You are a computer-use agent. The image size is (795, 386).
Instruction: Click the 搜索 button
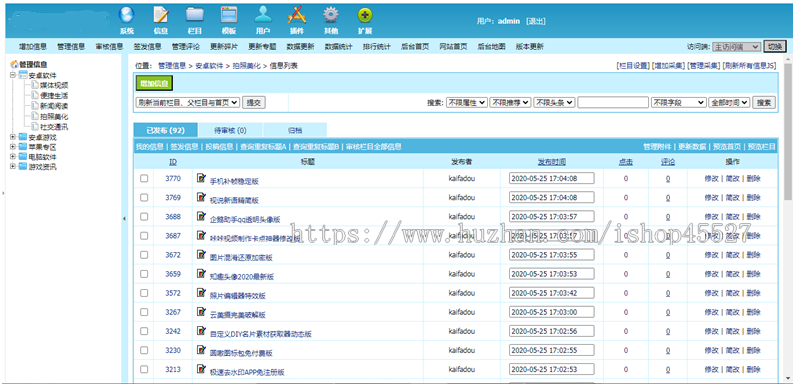[764, 102]
